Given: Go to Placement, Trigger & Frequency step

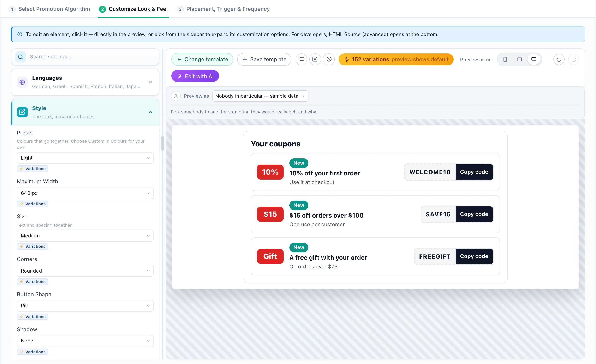Looking at the screenshot, I should [223, 9].
